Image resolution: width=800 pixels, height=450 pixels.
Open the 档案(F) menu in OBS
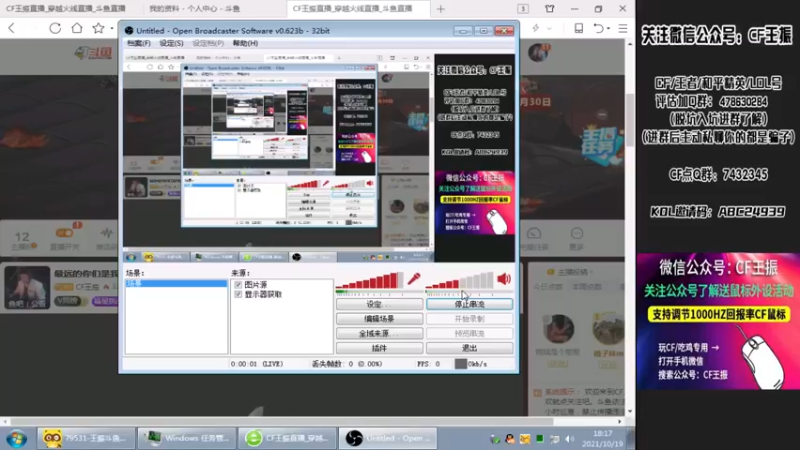tap(139, 43)
